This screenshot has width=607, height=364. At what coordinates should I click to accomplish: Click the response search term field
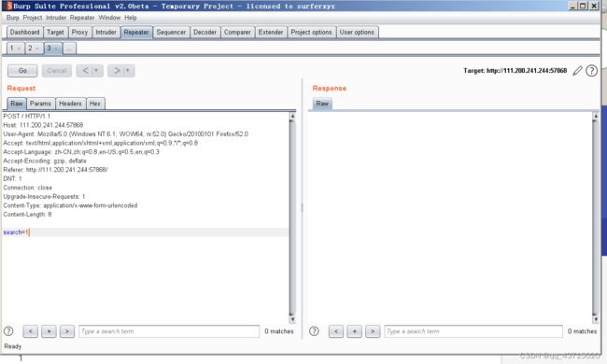(x=473, y=331)
